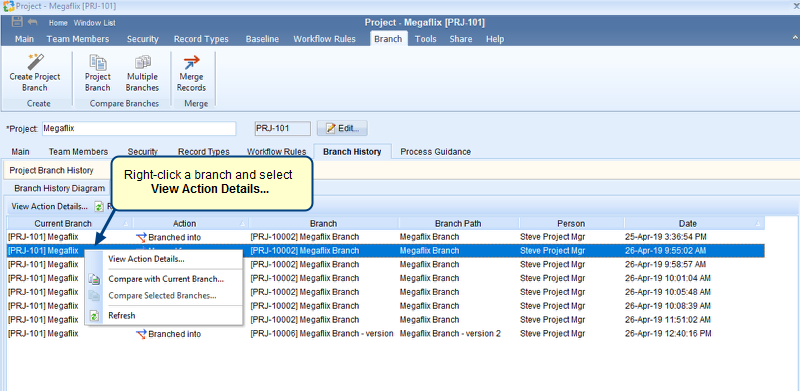This screenshot has width=800, height=391.
Task: Open the Main ribbon tab
Action: click(24, 39)
